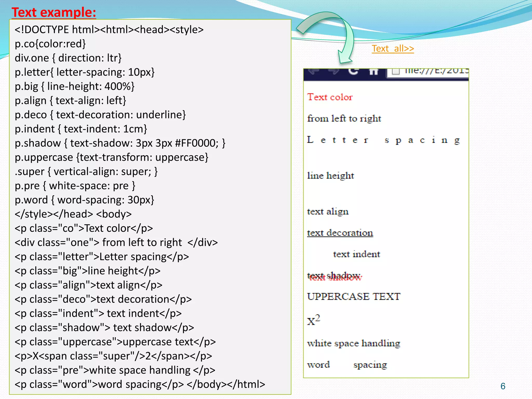Click the underlined 'text decoration' output
532x399 pixels.
pos(340,233)
